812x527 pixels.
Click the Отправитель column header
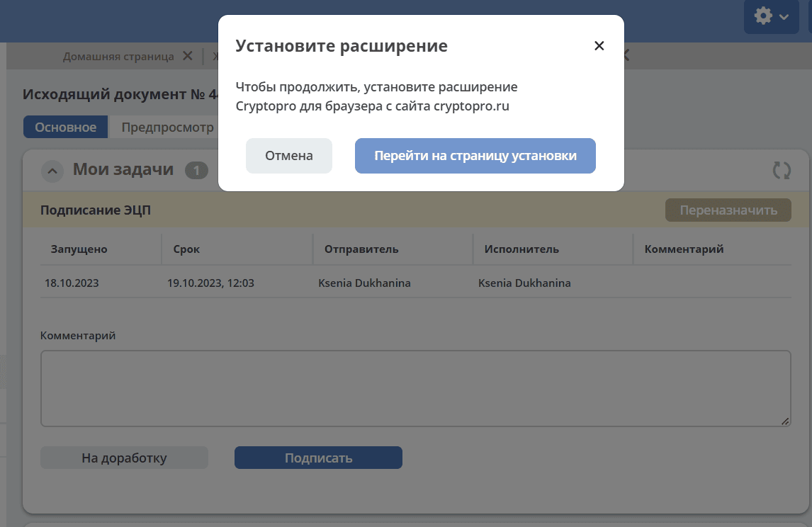[x=361, y=249]
